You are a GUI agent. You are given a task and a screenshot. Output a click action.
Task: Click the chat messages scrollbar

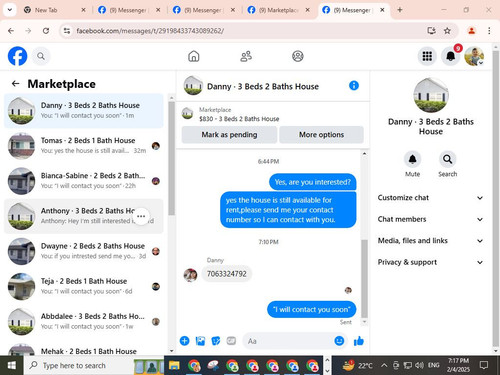click(x=364, y=278)
